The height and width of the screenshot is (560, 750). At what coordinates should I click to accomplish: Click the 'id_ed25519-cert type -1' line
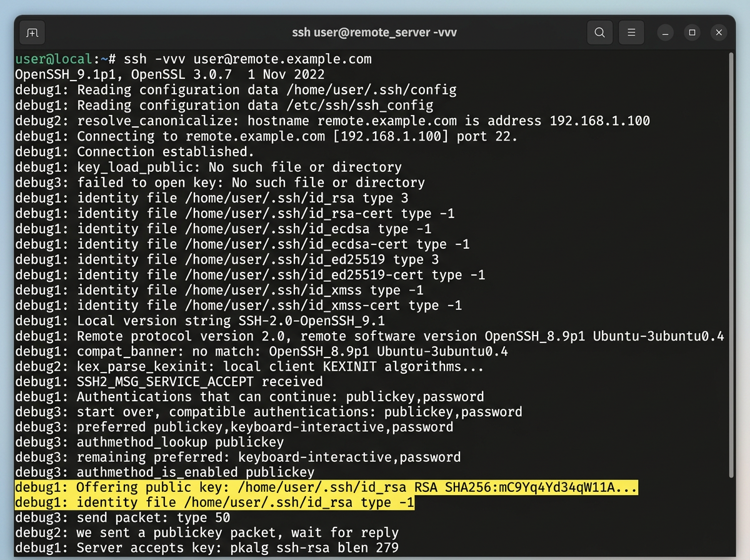(251, 274)
